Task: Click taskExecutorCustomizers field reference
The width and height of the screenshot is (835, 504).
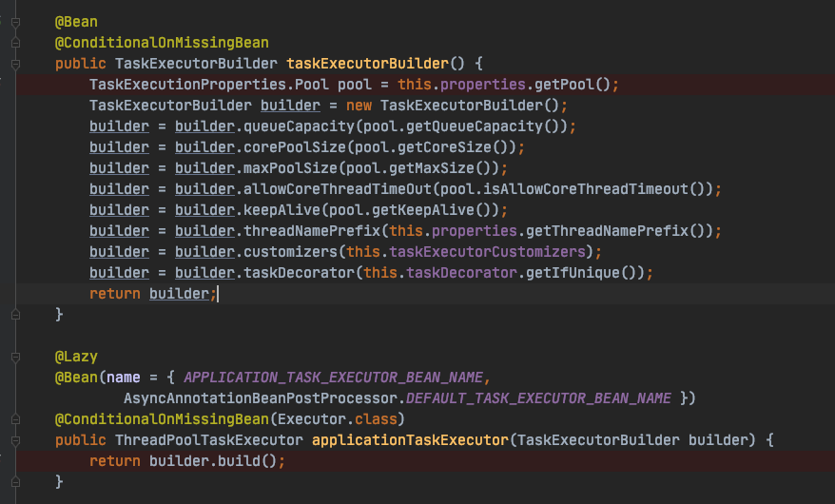Action: (x=487, y=252)
